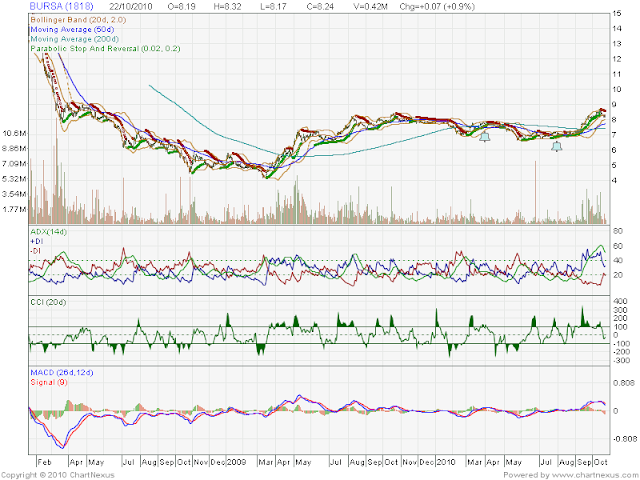The height and width of the screenshot is (480, 640).
Task: Click the Copyright © 2010 ChartNexus text
Action: [58, 475]
